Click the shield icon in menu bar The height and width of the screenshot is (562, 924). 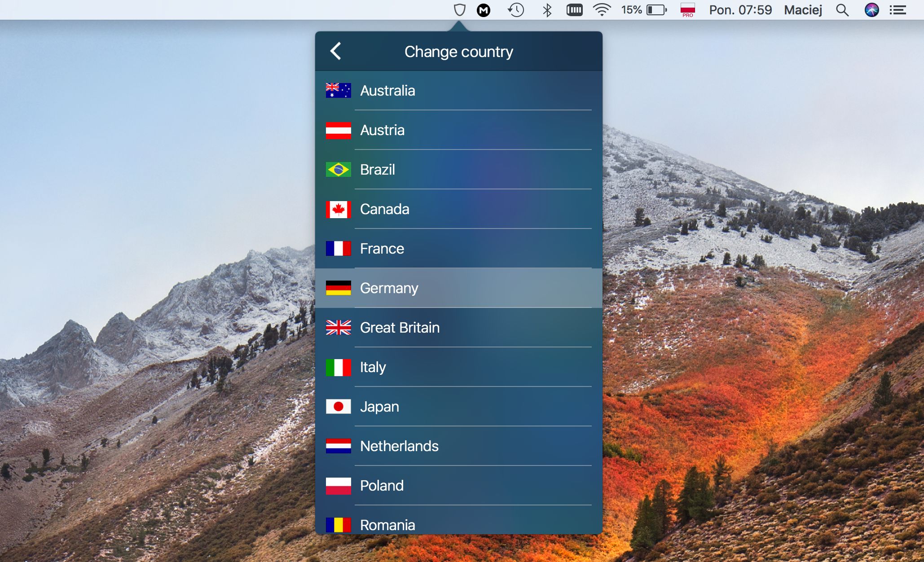[x=459, y=10]
